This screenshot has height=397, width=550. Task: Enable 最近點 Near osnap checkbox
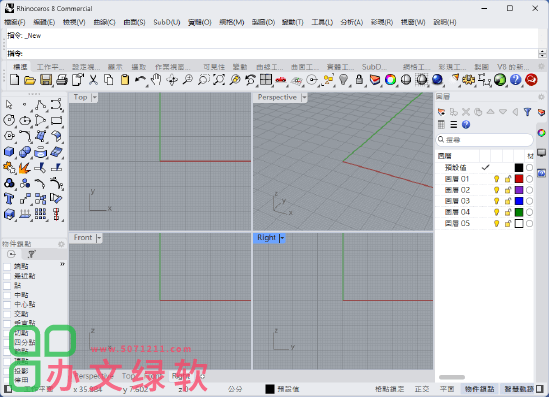(x=7, y=276)
